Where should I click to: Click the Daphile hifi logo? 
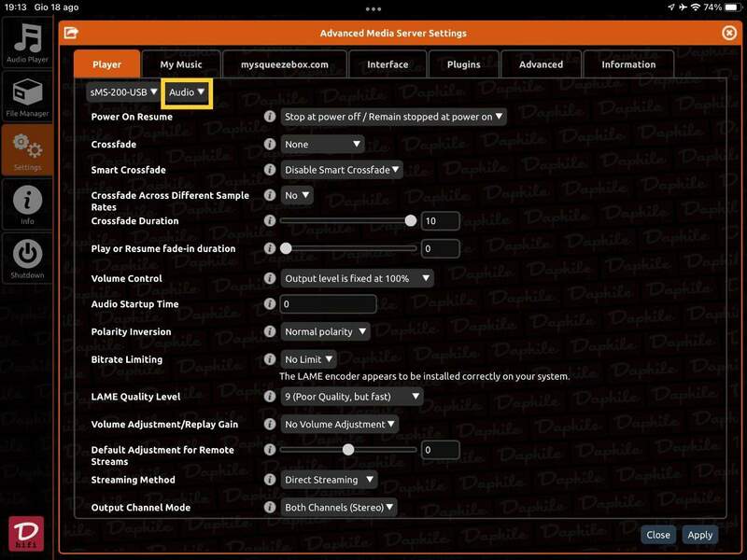[27, 533]
